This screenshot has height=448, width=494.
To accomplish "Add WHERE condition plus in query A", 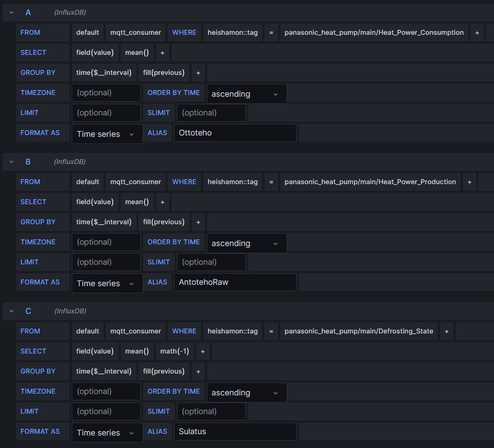I will coord(477,33).
